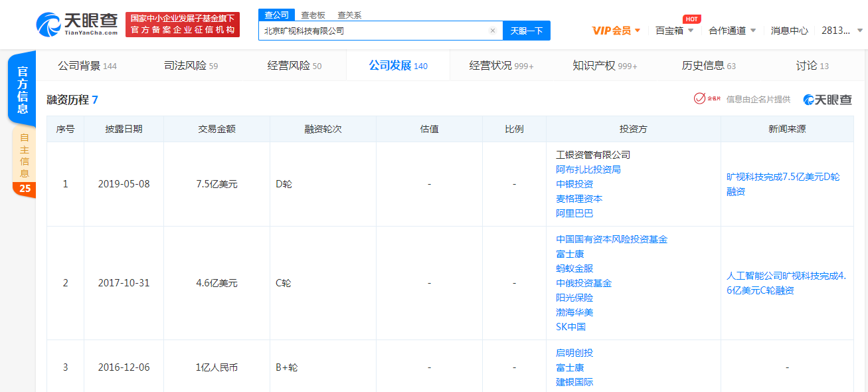This screenshot has width=868, height=392.
Task: Expand the 百宝箱 dropdown menu
Action: pos(674,31)
